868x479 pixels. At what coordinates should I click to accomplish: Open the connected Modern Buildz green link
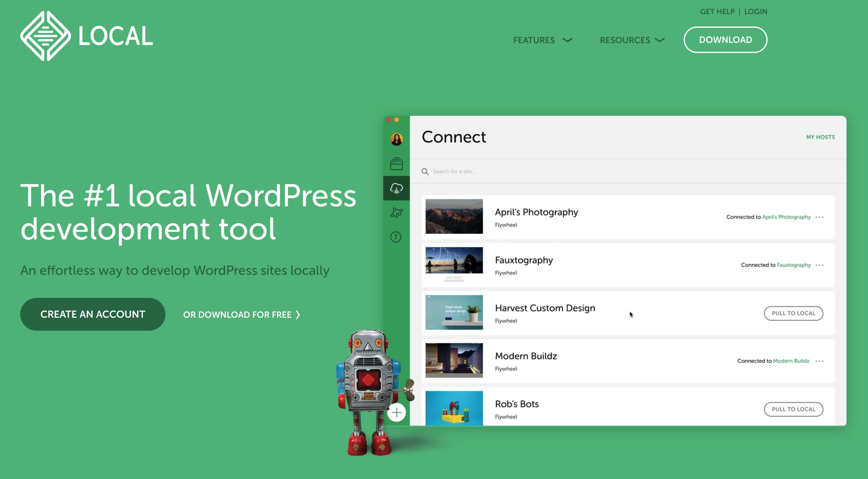pyautogui.click(x=791, y=361)
